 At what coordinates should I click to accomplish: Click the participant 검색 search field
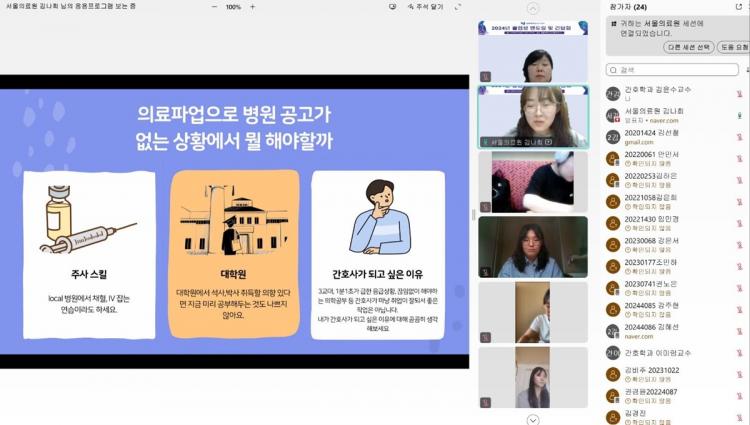point(670,70)
